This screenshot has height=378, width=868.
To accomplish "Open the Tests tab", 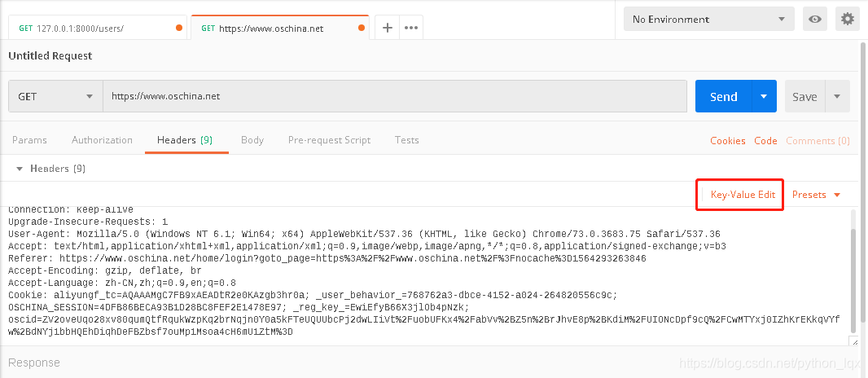I will pyautogui.click(x=407, y=140).
